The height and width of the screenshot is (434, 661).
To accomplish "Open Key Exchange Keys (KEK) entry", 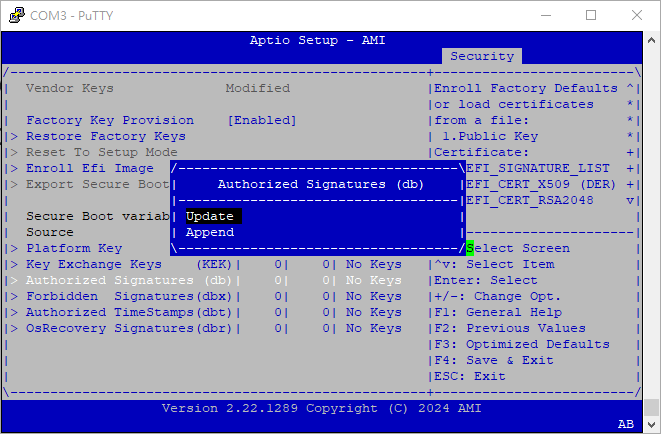I will click(129, 264).
